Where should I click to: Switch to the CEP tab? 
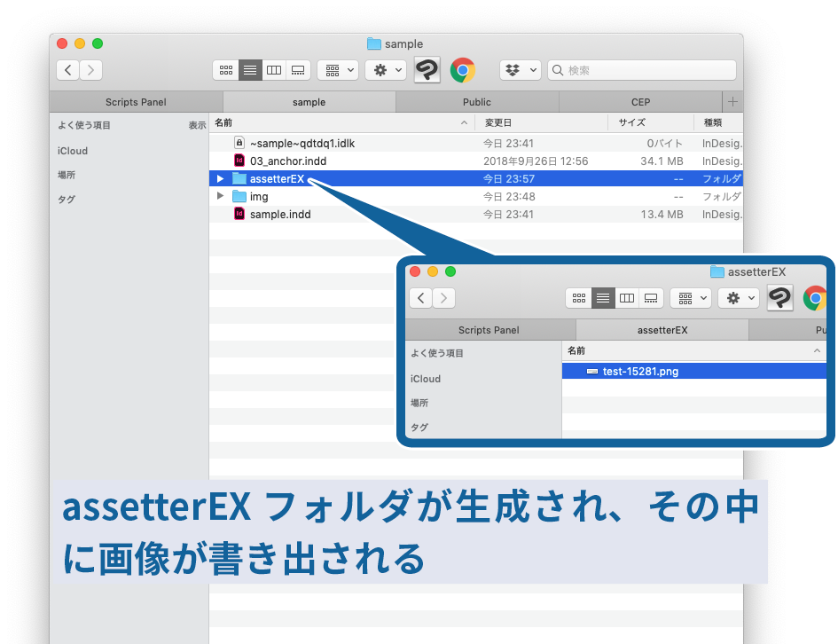[x=640, y=101]
